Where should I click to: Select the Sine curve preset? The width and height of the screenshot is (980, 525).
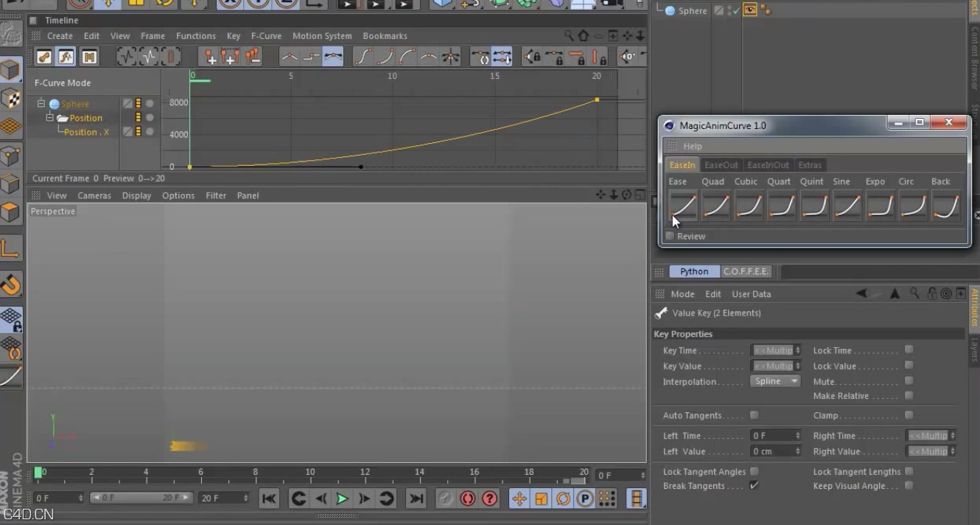pyautogui.click(x=847, y=205)
